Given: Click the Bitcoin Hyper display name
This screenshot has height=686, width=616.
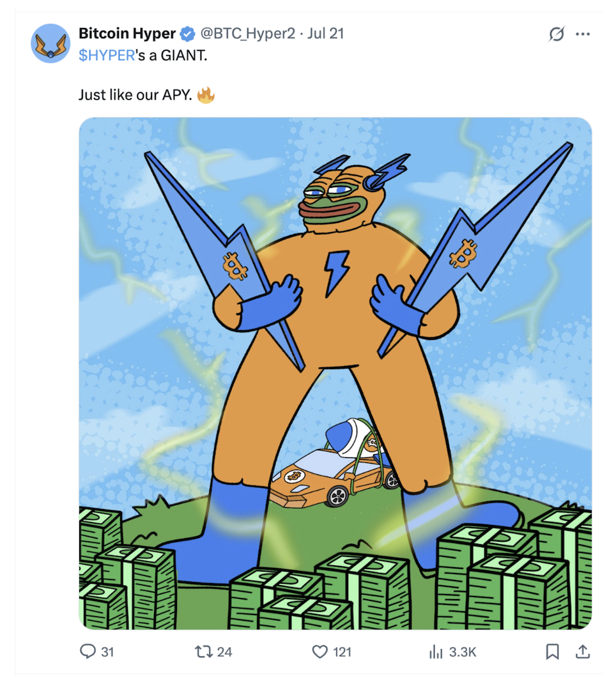Looking at the screenshot, I should pyautogui.click(x=127, y=34).
